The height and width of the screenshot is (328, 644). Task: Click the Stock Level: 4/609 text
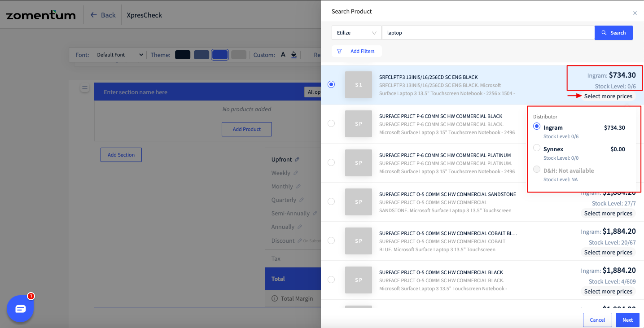click(612, 281)
